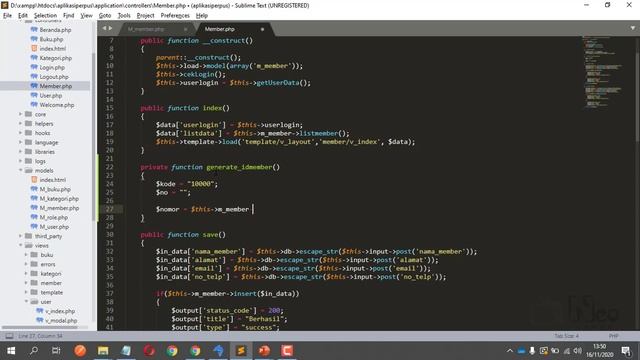
Task: Expand the libraries folder
Action: pos(20,152)
